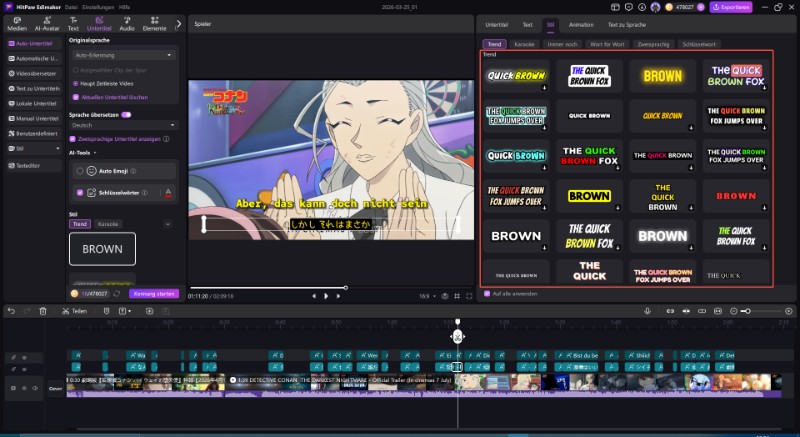Click the layout switch icon in title bar
The height and width of the screenshot is (437, 800).
[x=615, y=7]
